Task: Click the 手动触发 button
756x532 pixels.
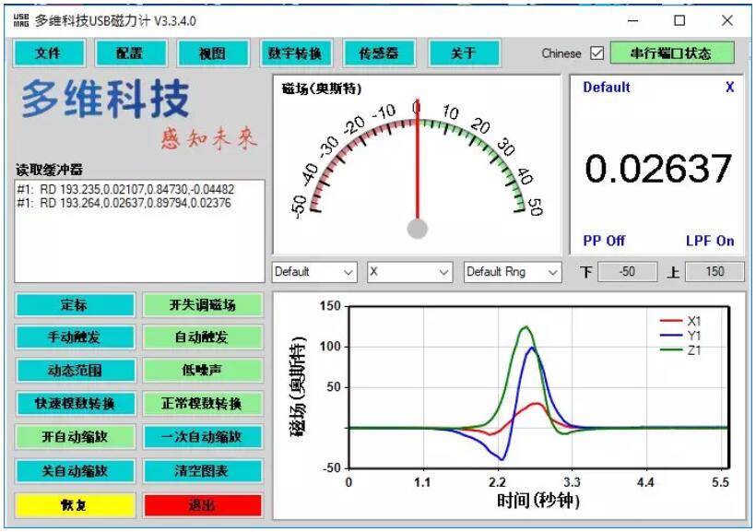Action: point(76,337)
